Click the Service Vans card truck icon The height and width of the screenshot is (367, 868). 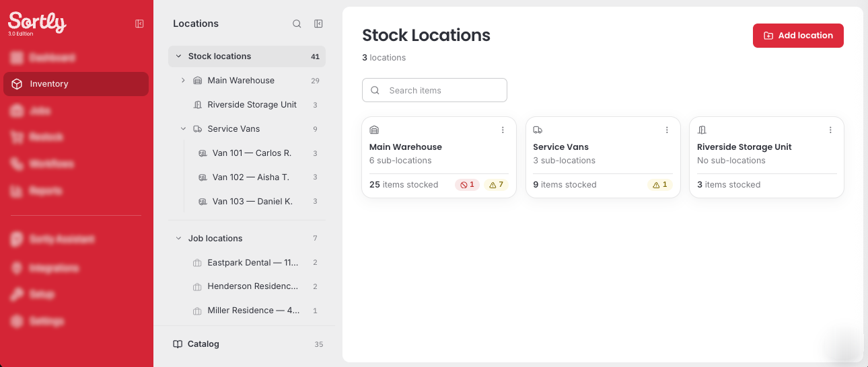tap(538, 130)
